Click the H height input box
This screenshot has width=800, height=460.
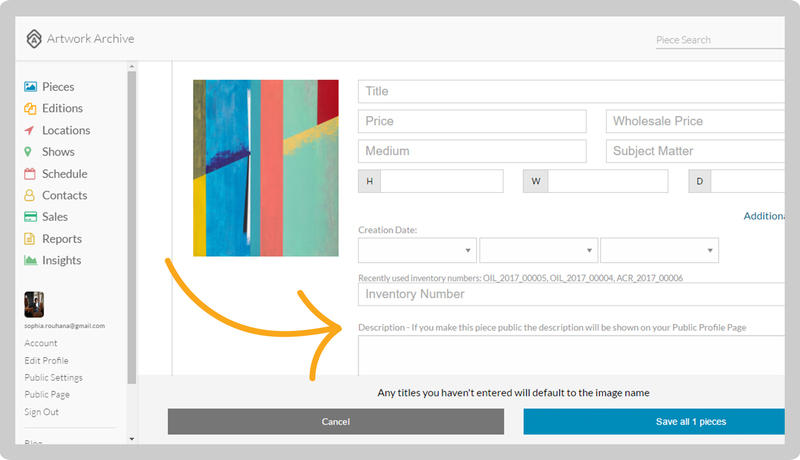coord(442,181)
